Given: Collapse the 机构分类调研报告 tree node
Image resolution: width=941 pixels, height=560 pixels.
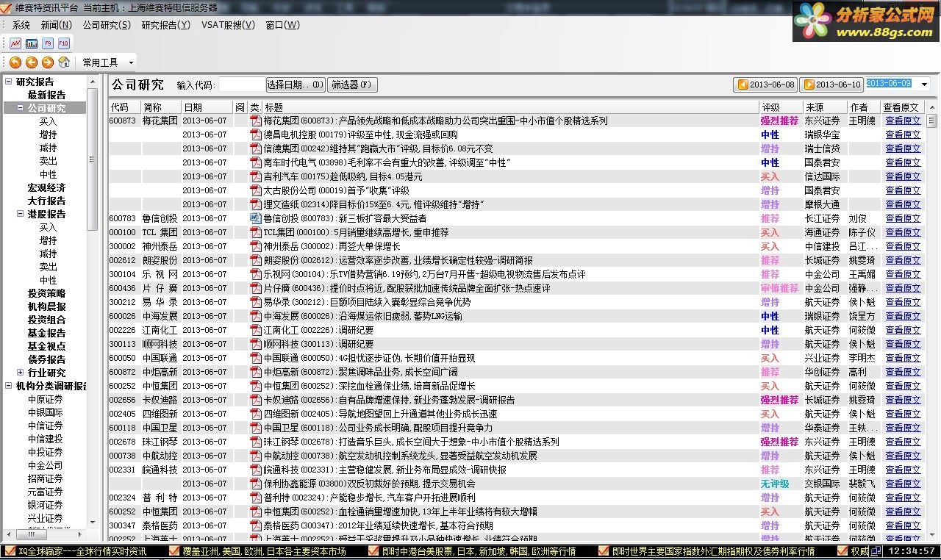Looking at the screenshot, I should tap(9, 386).
